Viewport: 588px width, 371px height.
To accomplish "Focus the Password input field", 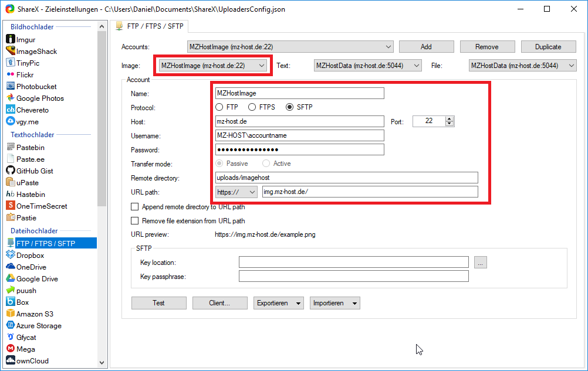I will tap(300, 149).
